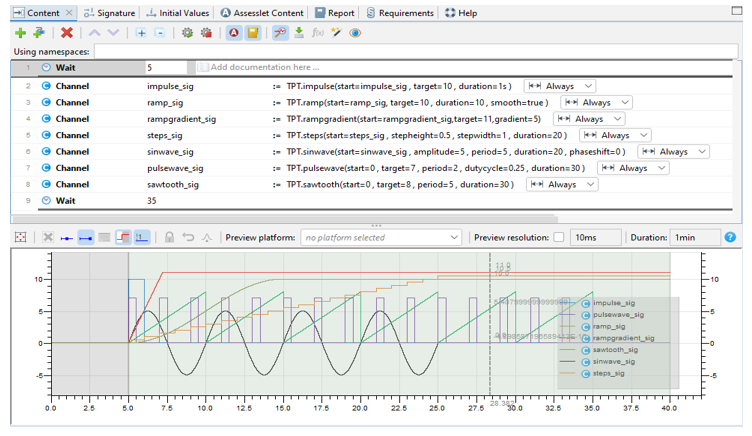Image resolution: width=752 pixels, height=436 pixels.
Task: Open Always dropdown for ramp_sig row
Action: [597, 103]
